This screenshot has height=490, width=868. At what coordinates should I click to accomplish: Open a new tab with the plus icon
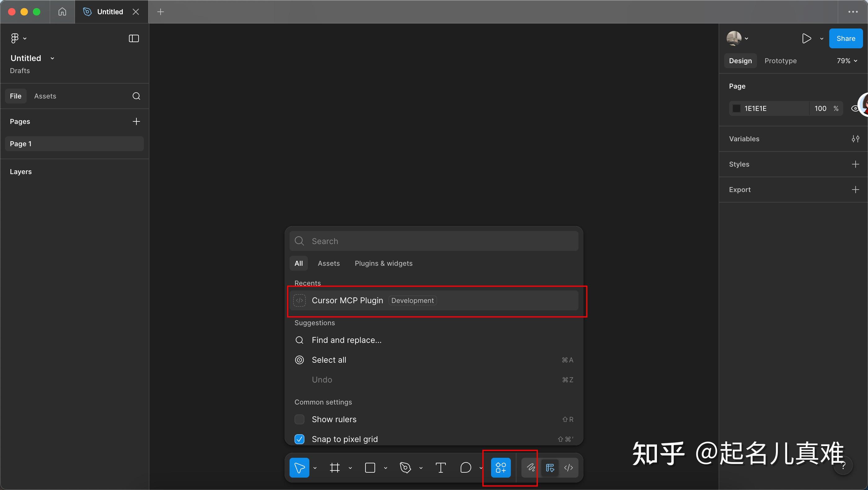(161, 12)
